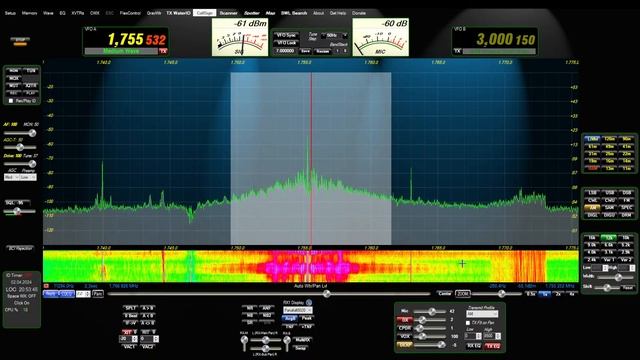Screen dimensions: 640x360
Task: Click the TX button under VFO B
Action: [x=458, y=51]
